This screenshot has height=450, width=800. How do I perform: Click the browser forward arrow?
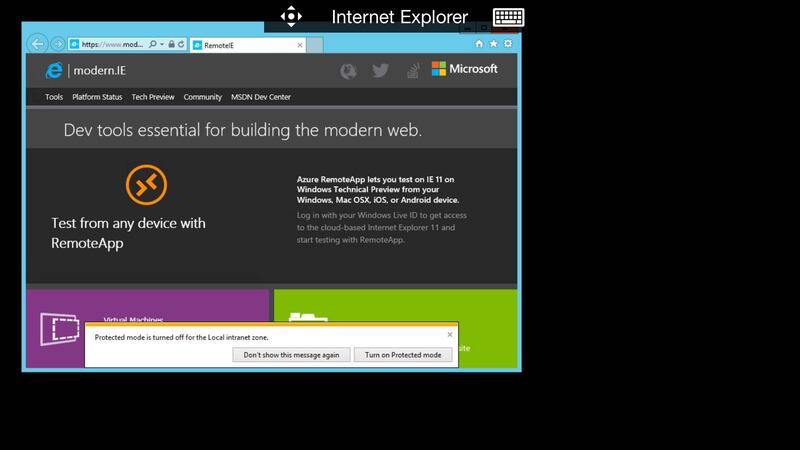tap(58, 44)
